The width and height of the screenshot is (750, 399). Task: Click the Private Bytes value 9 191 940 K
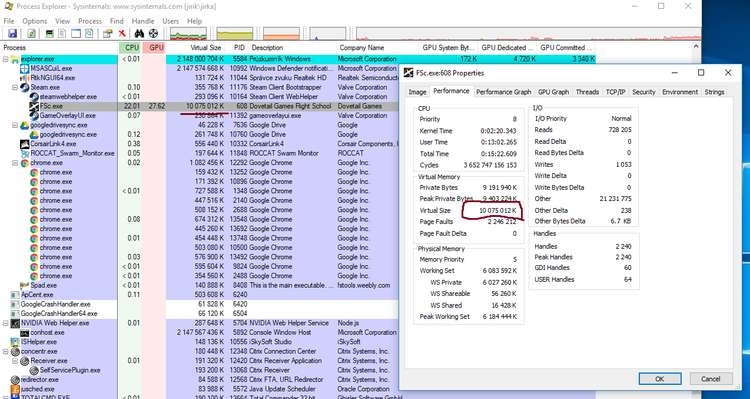(x=498, y=188)
